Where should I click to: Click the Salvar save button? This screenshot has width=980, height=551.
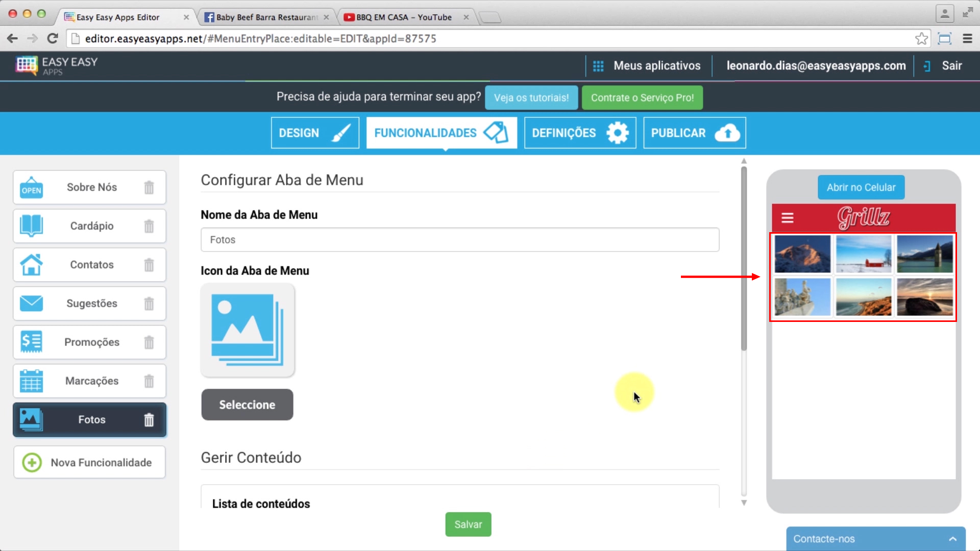(x=470, y=525)
